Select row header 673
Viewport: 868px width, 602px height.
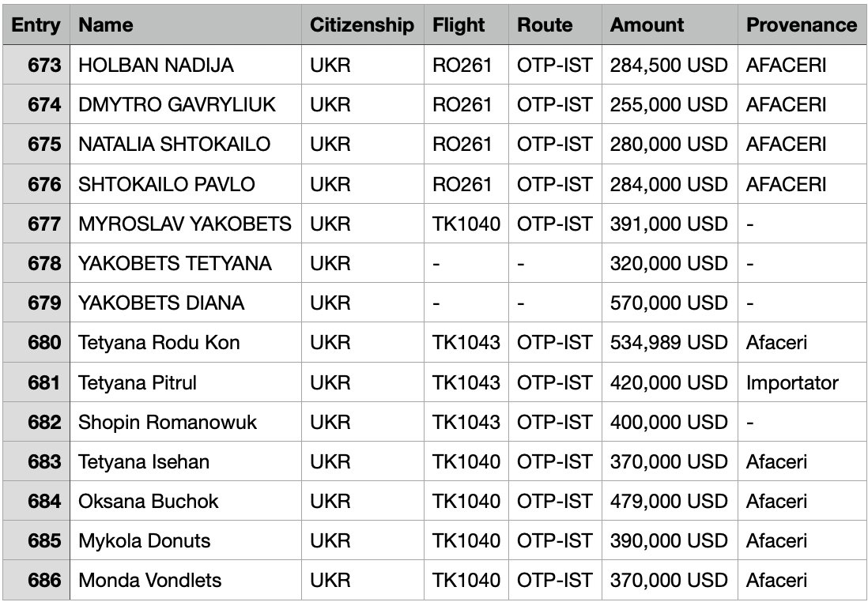[x=36, y=65]
